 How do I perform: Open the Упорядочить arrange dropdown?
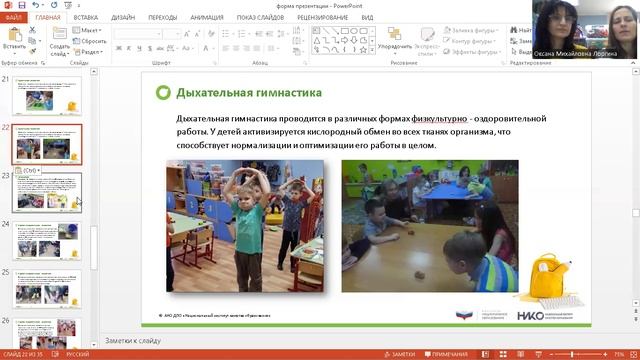[x=395, y=41]
